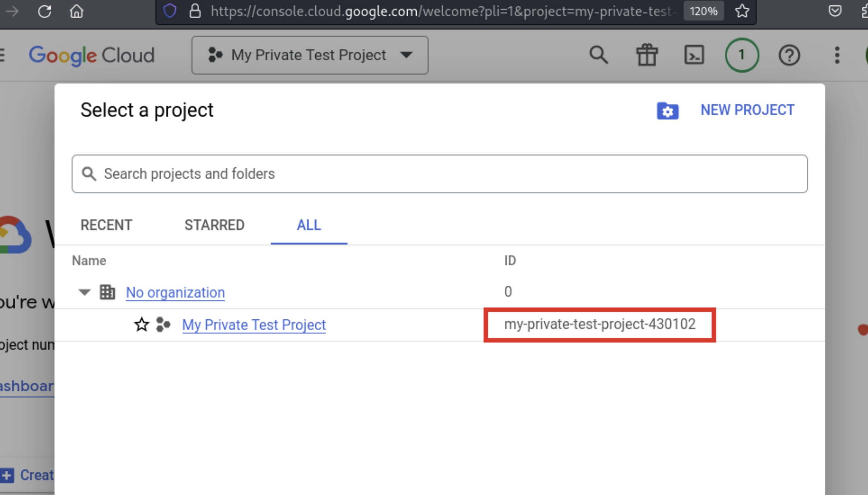Collapse the No organization tree node
Image resolution: width=868 pixels, height=495 pixels.
pos(84,292)
